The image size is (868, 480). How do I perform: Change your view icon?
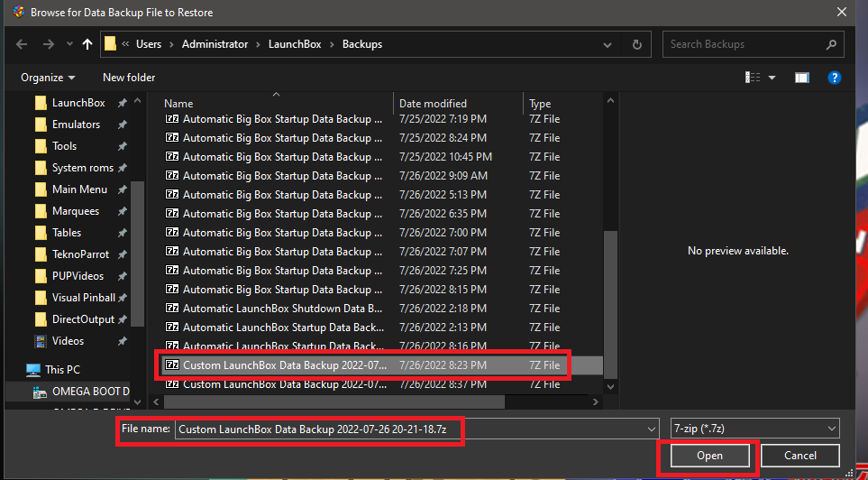[x=753, y=78]
